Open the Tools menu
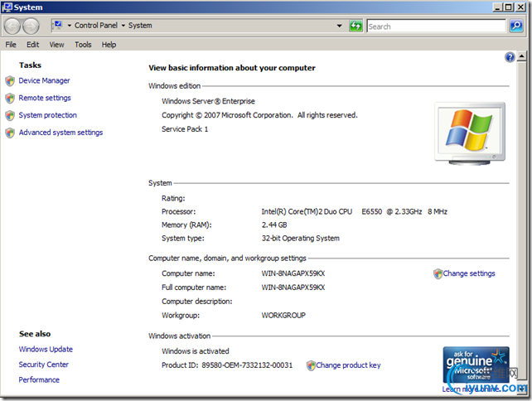 click(83, 45)
